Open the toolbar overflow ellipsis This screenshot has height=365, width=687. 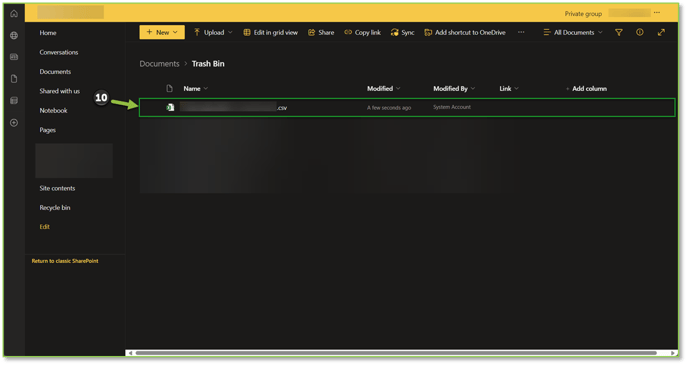pos(521,32)
